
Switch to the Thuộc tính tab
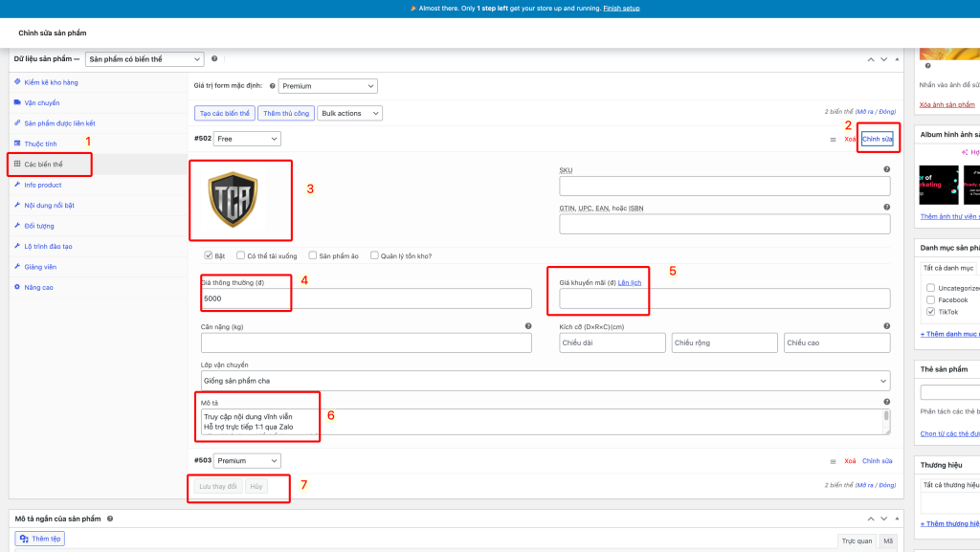tap(40, 144)
